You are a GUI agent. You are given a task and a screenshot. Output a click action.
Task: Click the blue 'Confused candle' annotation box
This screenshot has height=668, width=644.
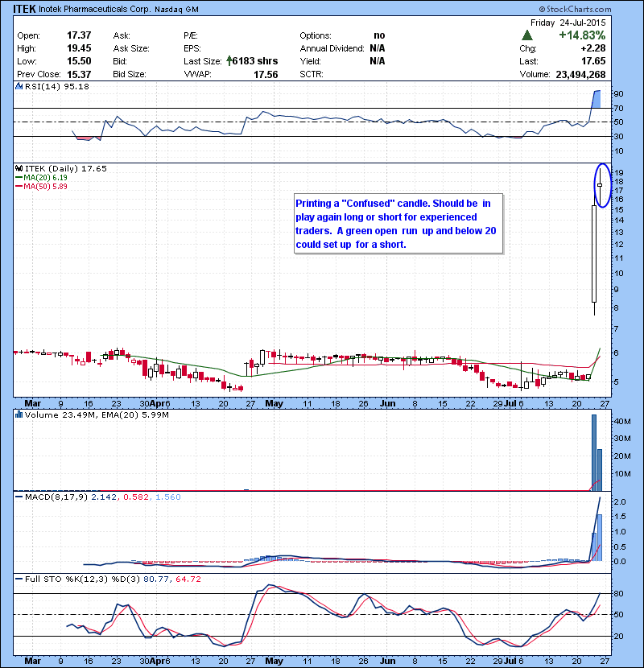coord(398,224)
